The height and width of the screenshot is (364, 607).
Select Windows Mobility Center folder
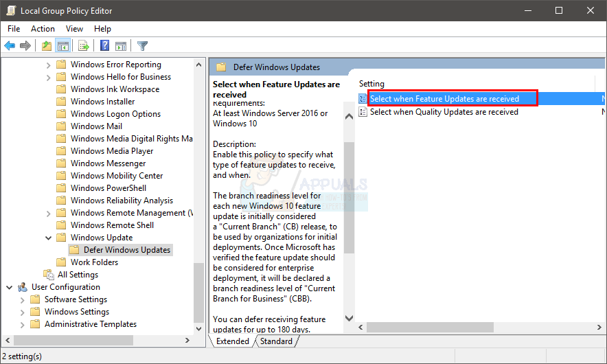coord(117,176)
